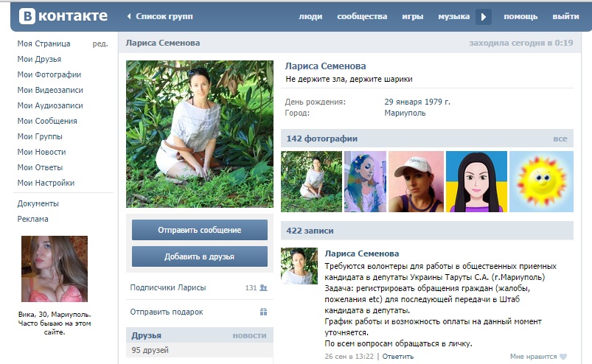Open Мои Аудиозаписи in the sidebar

click(x=50, y=105)
